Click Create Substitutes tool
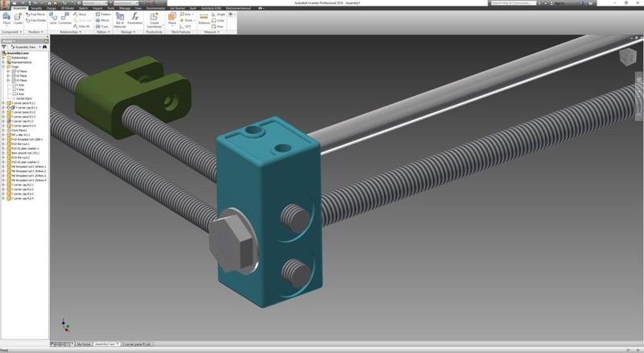This screenshot has width=644, height=353. [154, 20]
